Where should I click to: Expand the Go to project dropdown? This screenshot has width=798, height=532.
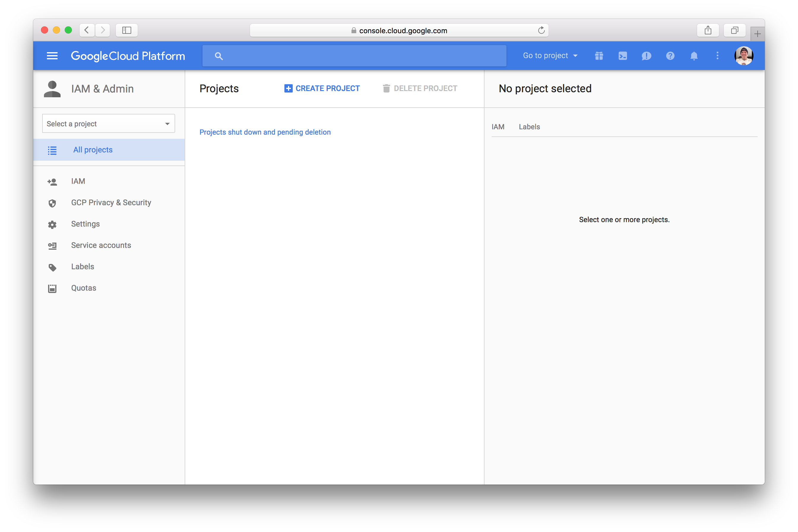click(550, 56)
